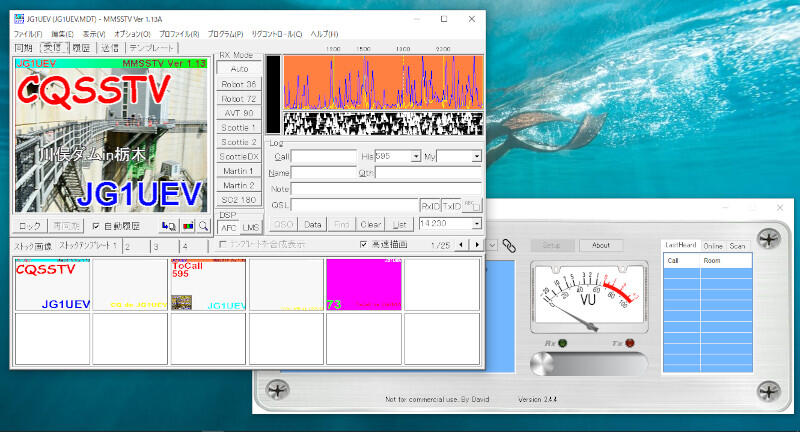
Task: Open the 編集(E) menu
Action: click(62, 34)
